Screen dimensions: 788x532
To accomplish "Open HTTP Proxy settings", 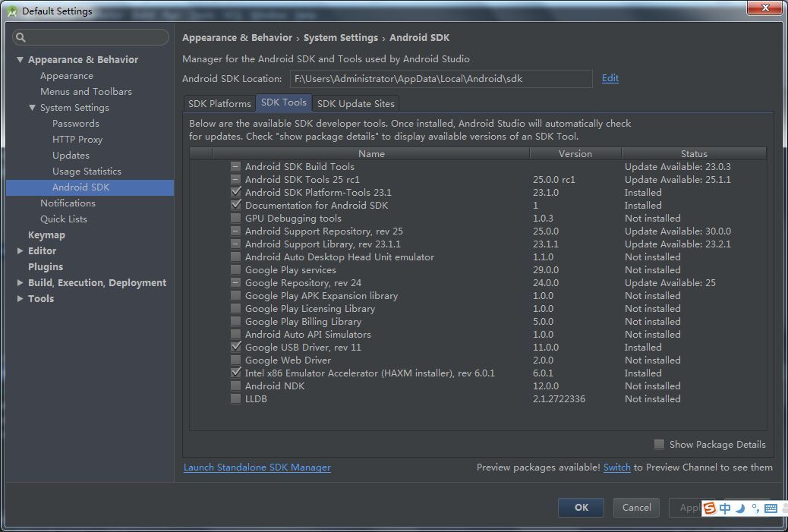I will click(x=77, y=140).
